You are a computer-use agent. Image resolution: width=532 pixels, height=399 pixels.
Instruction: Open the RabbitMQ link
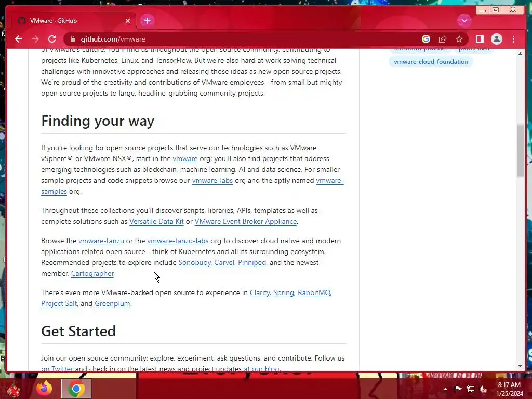(314, 292)
